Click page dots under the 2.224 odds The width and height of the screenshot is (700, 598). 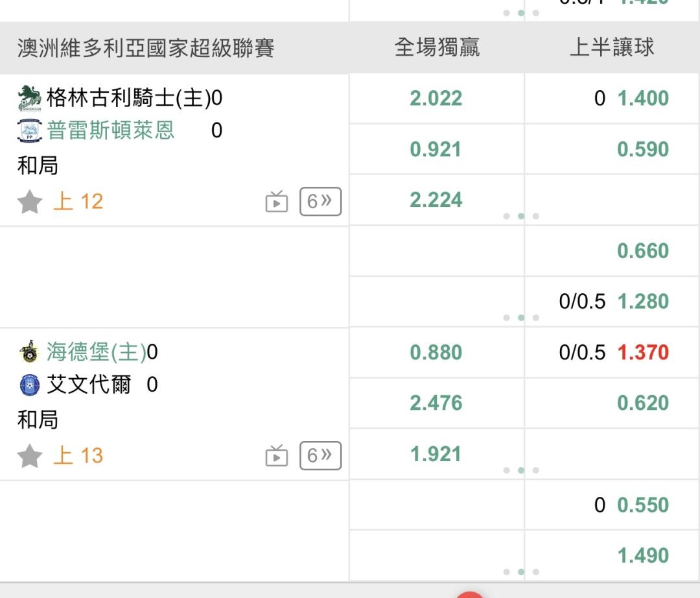coord(522,216)
